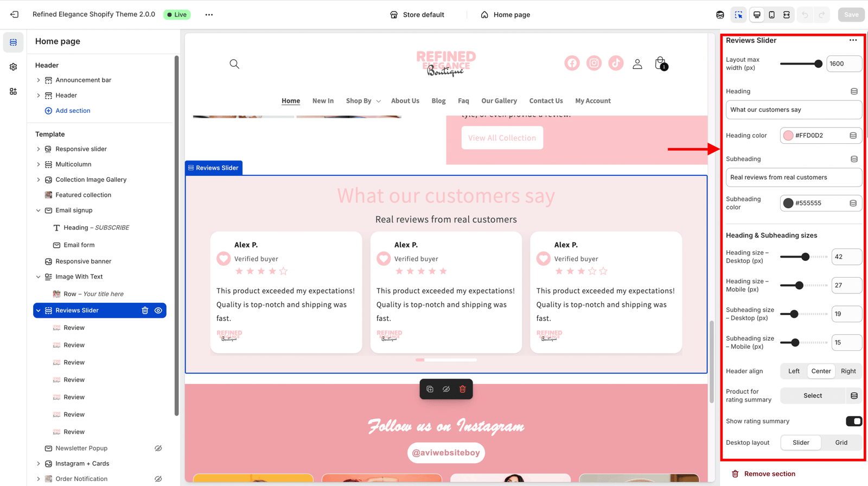Click the Remove section button
Viewport: 868px width, 486px height.
(769, 474)
